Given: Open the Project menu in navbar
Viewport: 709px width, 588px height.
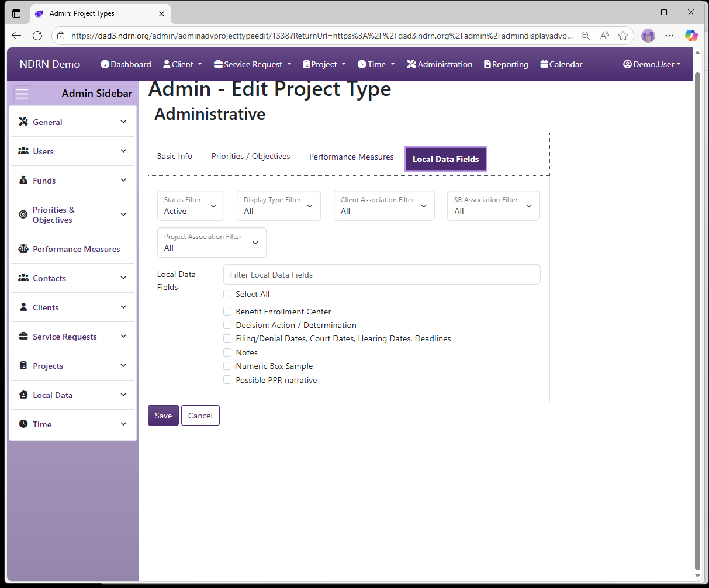Looking at the screenshot, I should pos(324,64).
